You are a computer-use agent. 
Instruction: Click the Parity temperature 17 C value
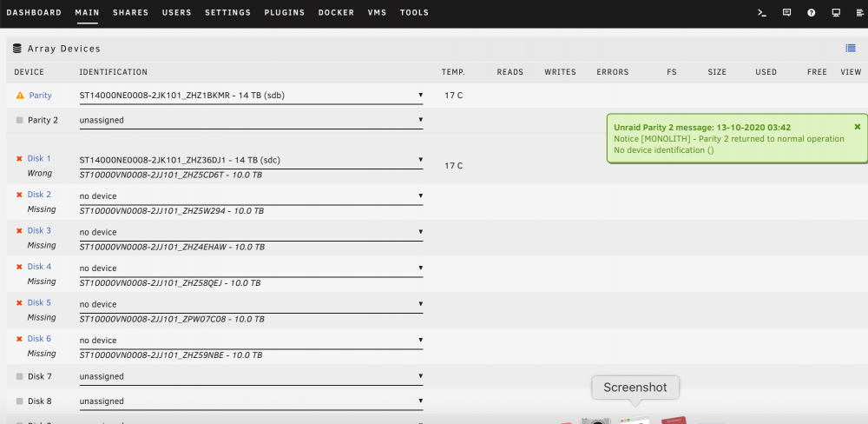pyautogui.click(x=453, y=96)
